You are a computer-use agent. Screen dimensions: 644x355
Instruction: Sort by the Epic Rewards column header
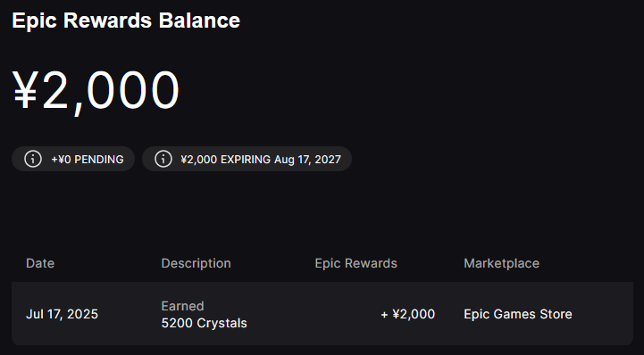click(355, 263)
